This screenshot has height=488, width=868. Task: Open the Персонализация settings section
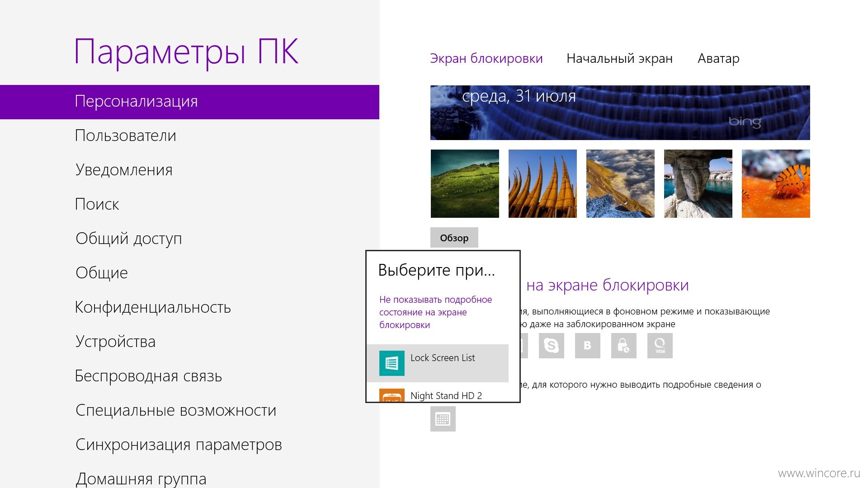[x=189, y=102]
